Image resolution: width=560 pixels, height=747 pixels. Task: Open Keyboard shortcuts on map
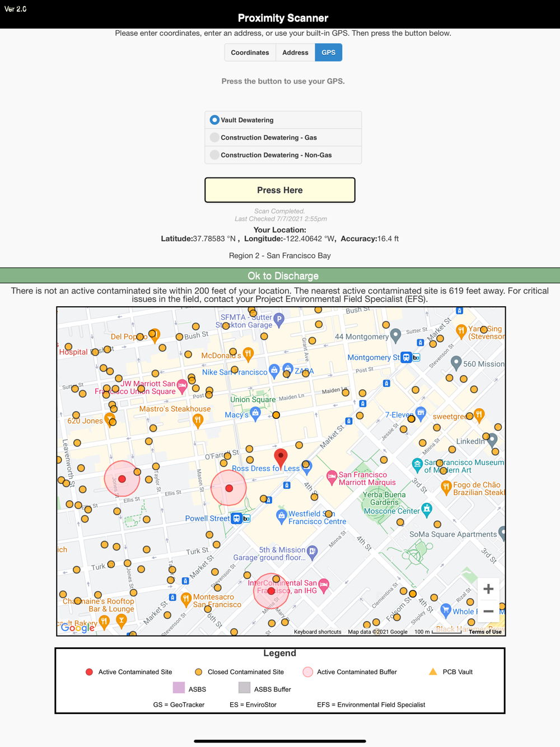[x=318, y=632]
